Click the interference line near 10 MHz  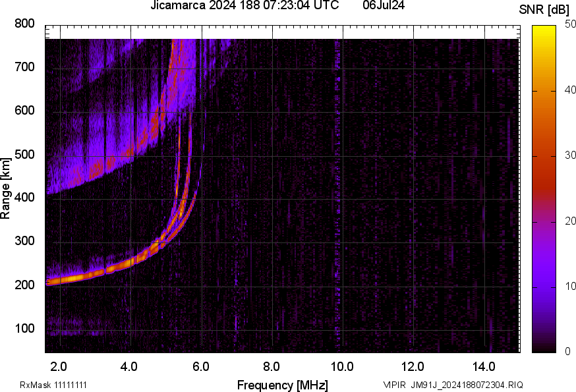click(x=337, y=195)
